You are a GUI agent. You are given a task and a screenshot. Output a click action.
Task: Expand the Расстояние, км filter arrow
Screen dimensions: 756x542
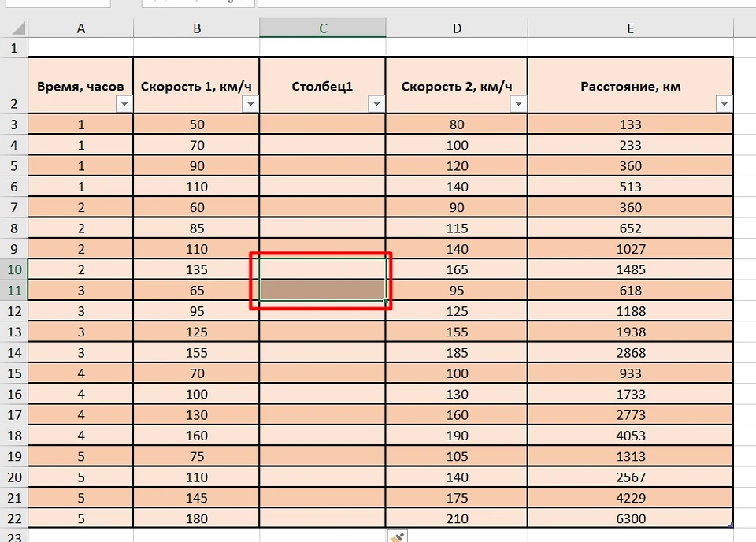pyautogui.click(x=724, y=104)
